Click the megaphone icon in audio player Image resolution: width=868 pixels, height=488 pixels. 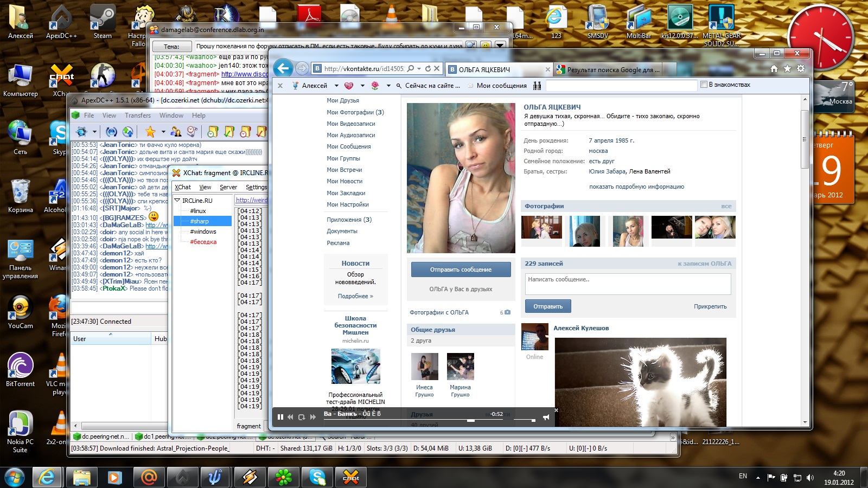tap(546, 417)
